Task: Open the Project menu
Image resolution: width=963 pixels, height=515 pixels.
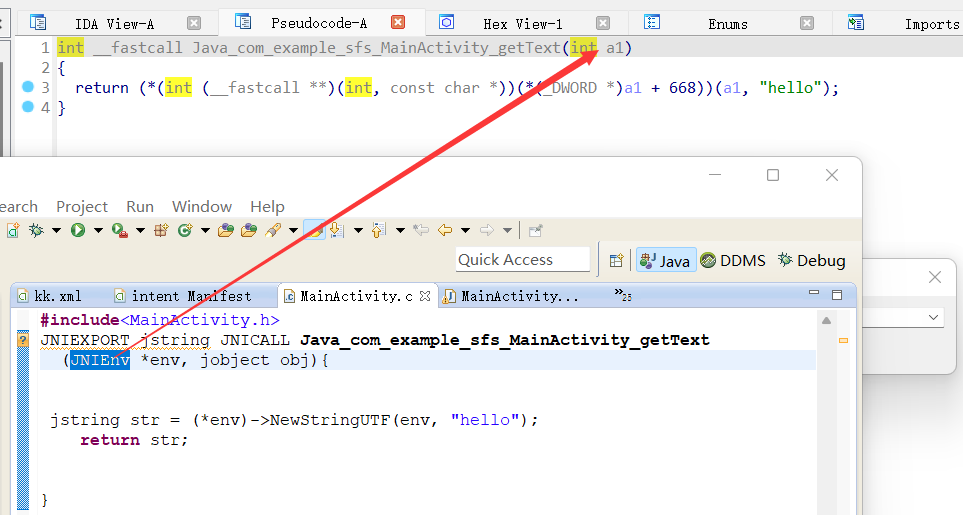Action: (82, 207)
